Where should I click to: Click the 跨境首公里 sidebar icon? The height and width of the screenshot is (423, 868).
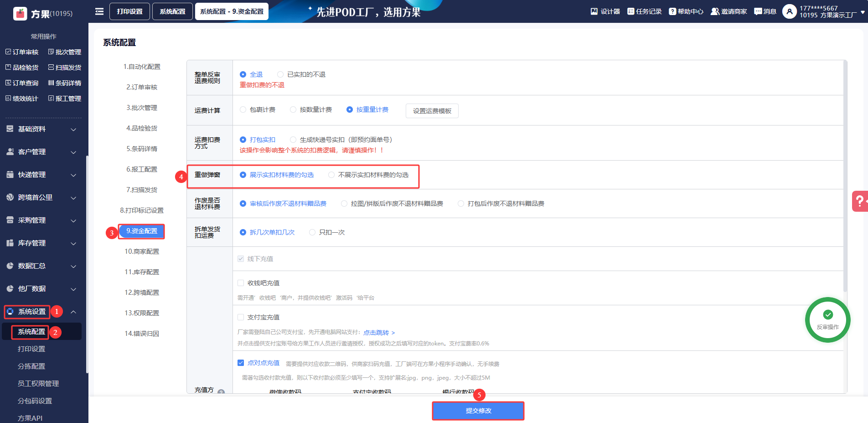[10, 198]
